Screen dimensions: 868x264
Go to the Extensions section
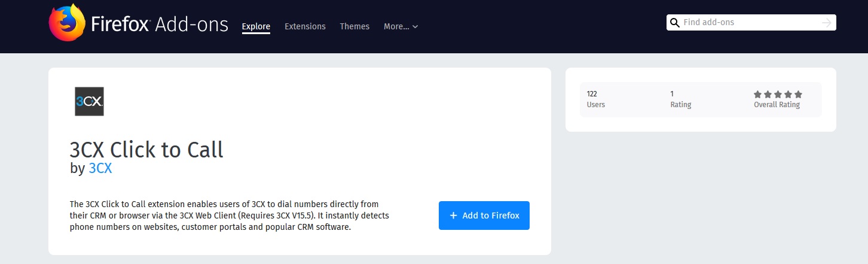pos(305,26)
